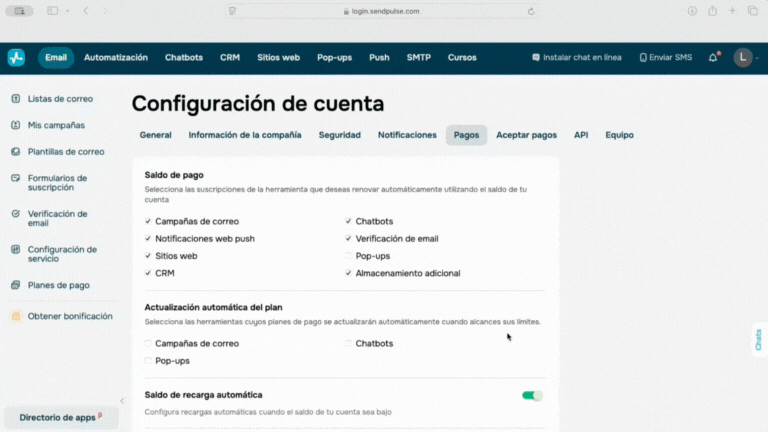Screen dimensions: 768x432
Task: Click the Planes de pago icon
Action: click(16, 285)
